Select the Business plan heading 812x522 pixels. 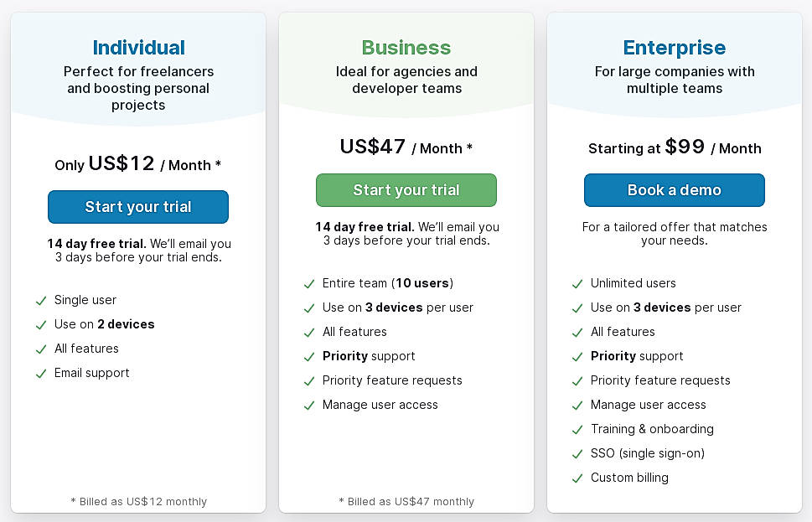pos(406,48)
